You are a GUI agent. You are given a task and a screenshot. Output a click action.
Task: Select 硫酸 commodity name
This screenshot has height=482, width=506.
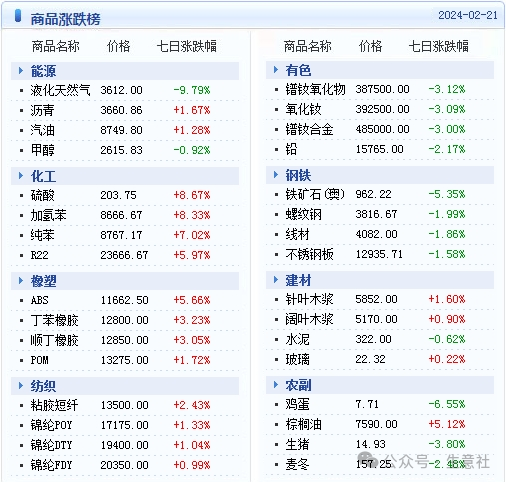point(42,195)
